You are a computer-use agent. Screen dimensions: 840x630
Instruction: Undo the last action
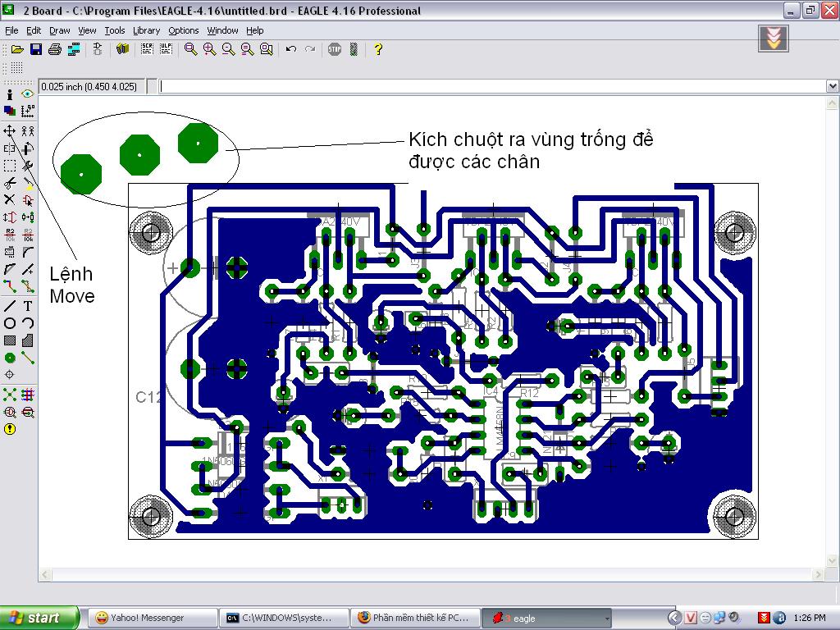pyautogui.click(x=291, y=49)
